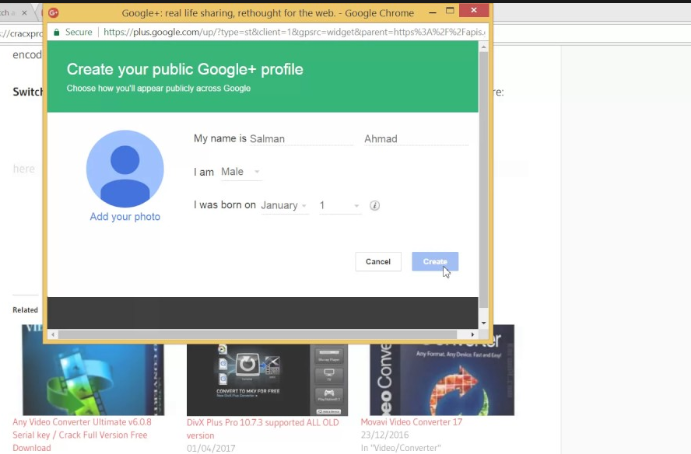
Task: Click the horizontal scrollbar left arrow
Action: pos(52,334)
